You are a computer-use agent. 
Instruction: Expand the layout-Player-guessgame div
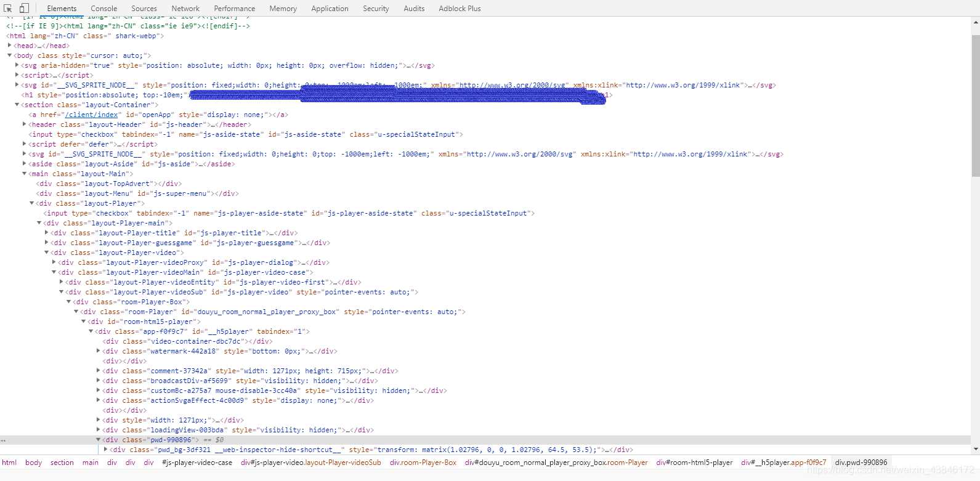tap(46, 243)
